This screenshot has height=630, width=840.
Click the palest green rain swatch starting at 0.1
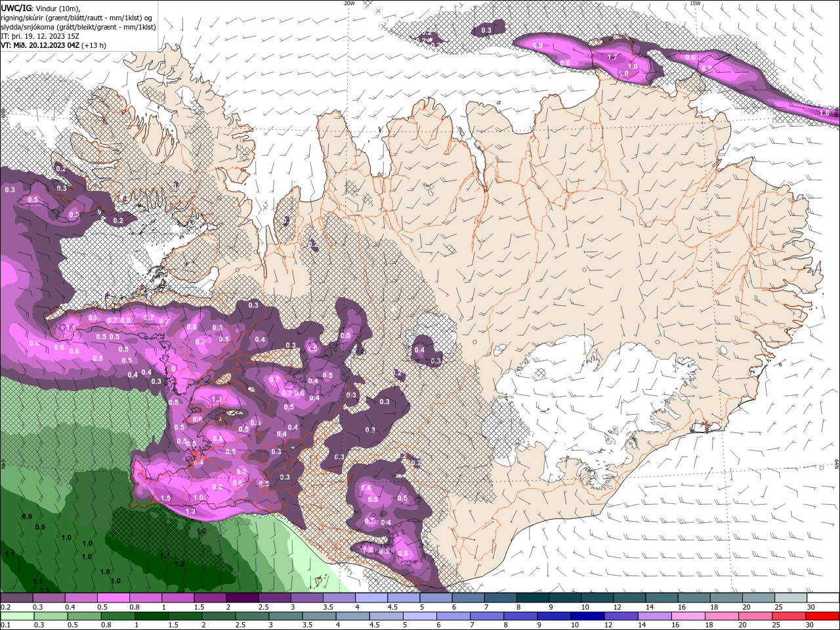pos(17,616)
